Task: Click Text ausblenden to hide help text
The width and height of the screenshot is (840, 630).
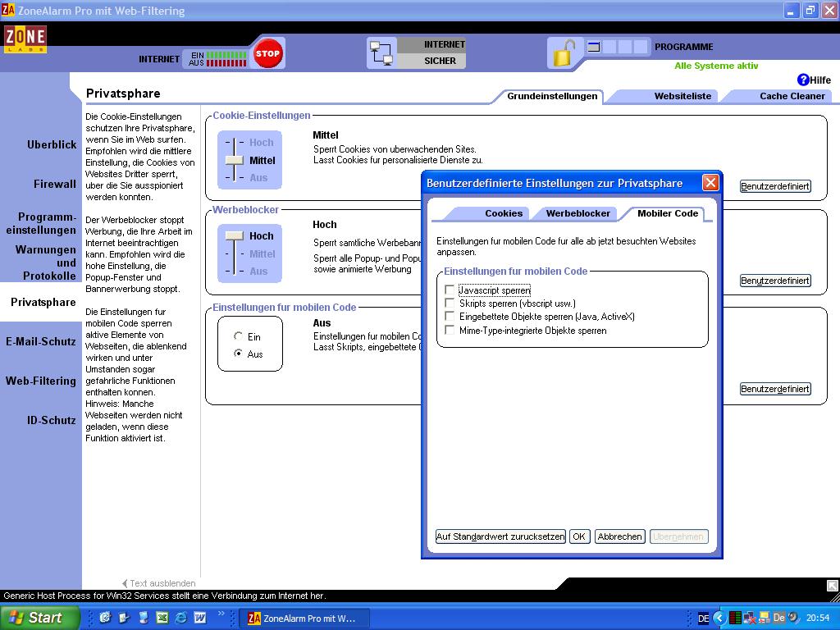Action: [x=159, y=583]
